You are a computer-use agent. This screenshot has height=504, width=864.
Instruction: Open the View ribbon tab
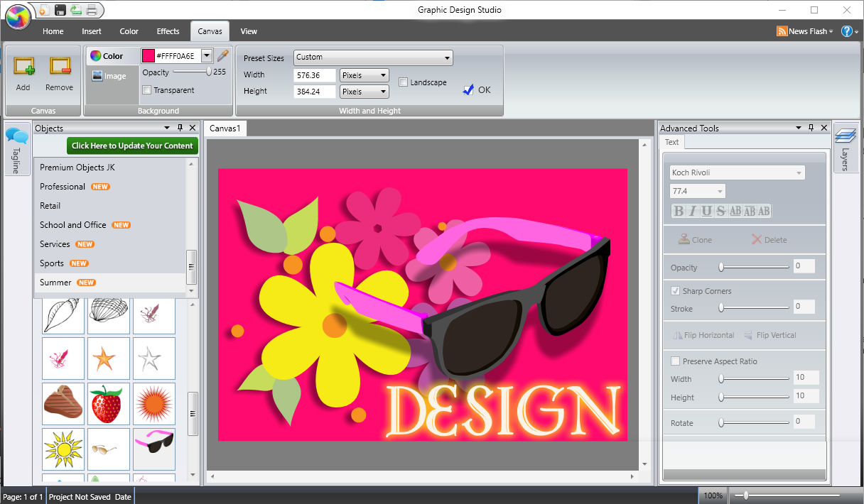point(249,31)
